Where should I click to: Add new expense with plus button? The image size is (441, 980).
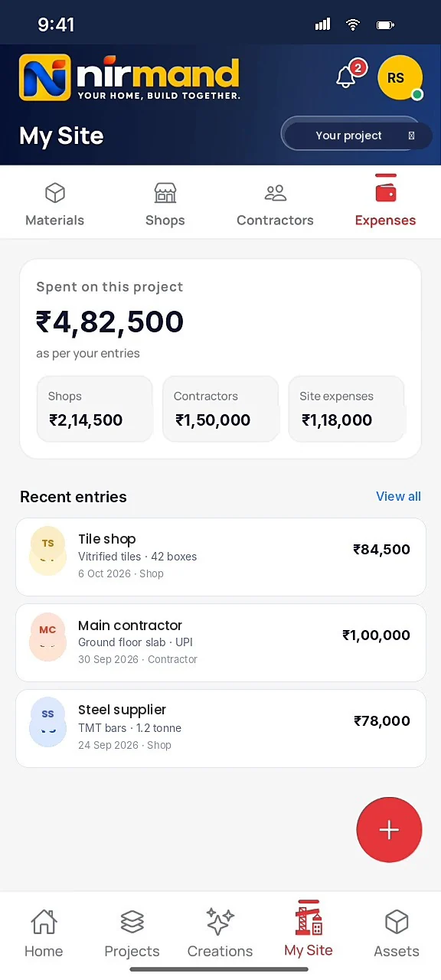(x=389, y=830)
